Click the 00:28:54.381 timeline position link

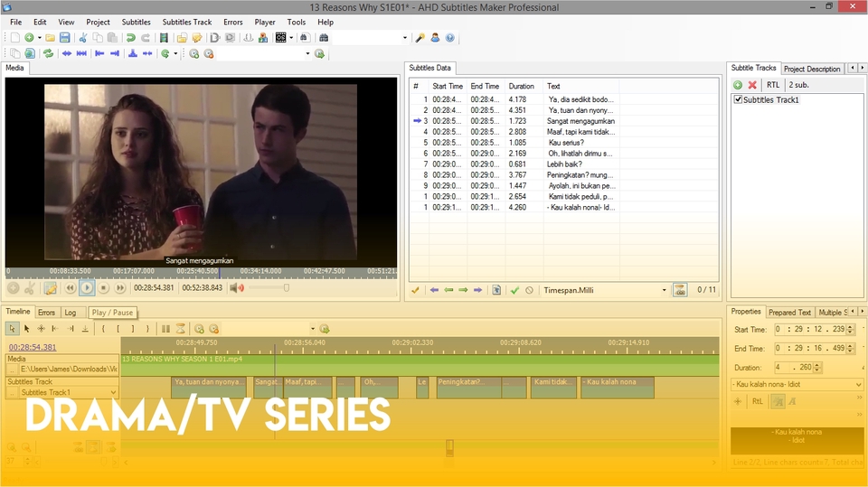[x=33, y=347]
